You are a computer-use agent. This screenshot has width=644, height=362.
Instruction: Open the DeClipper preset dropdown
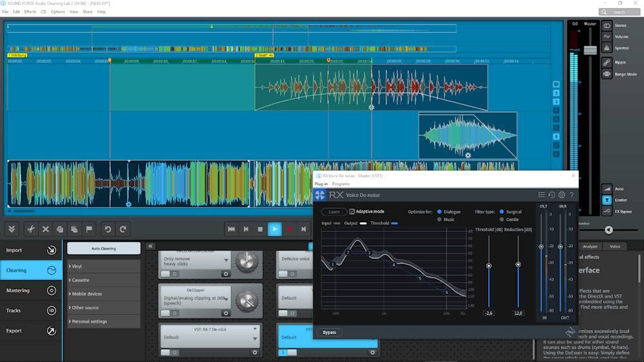[x=225, y=298]
